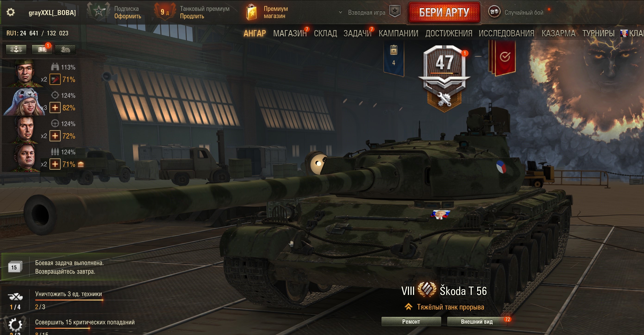Open the crew conversion icon button

click(x=65, y=49)
